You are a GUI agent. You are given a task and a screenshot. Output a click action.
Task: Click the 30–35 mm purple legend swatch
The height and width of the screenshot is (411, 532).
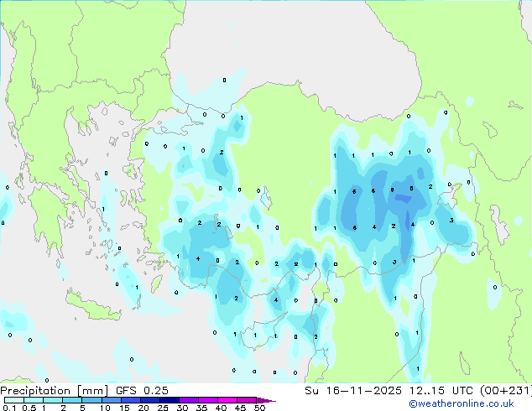click(189, 400)
